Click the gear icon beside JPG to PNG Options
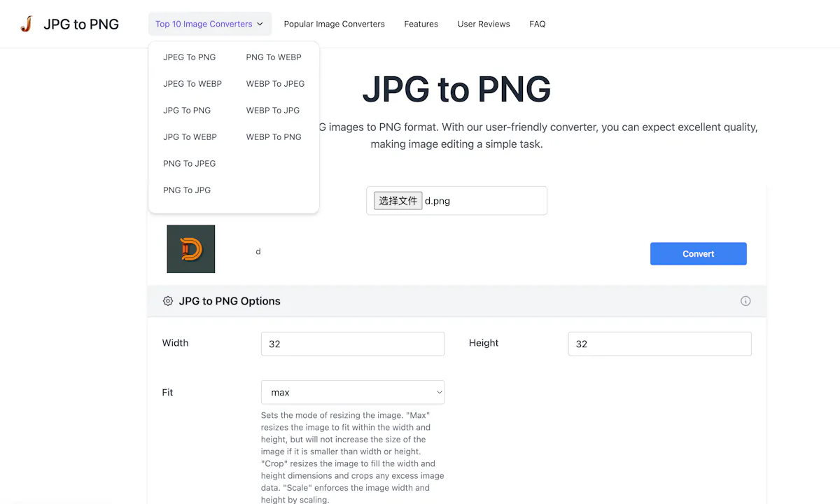Screen dimensions: 840x504 (x=168, y=301)
